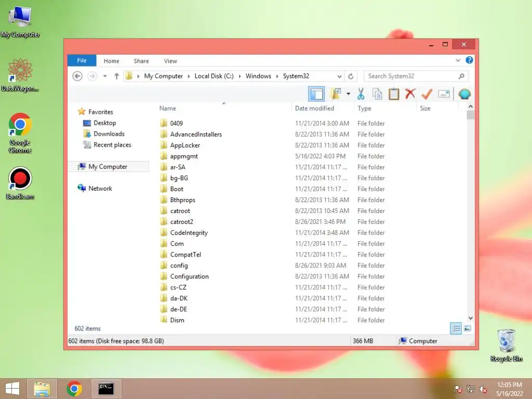Click the Paste clipboard icon

click(x=394, y=94)
